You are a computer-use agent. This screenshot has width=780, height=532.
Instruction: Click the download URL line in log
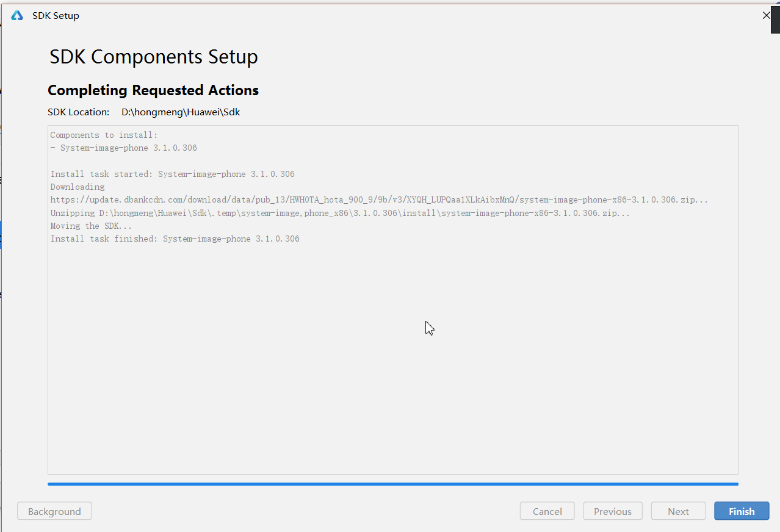pyautogui.click(x=379, y=199)
